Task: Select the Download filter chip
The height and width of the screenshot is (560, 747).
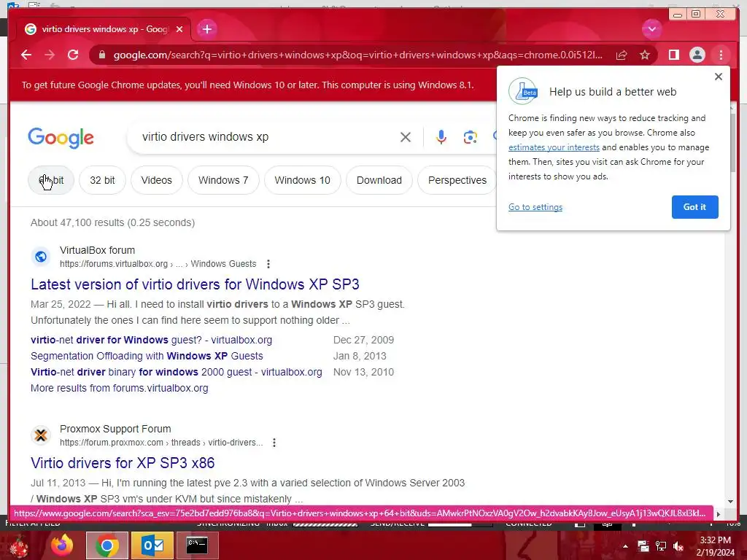Action: (x=379, y=180)
